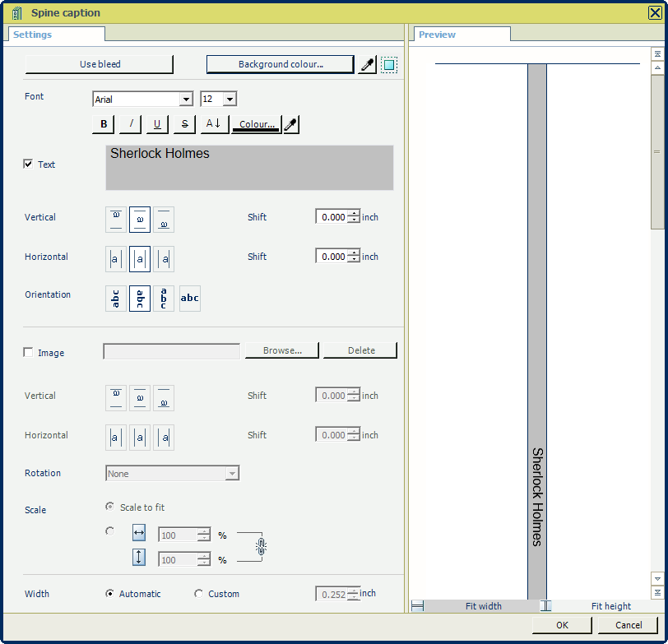
Task: Click the A-with-down-arrow font button
Action: tap(214, 124)
